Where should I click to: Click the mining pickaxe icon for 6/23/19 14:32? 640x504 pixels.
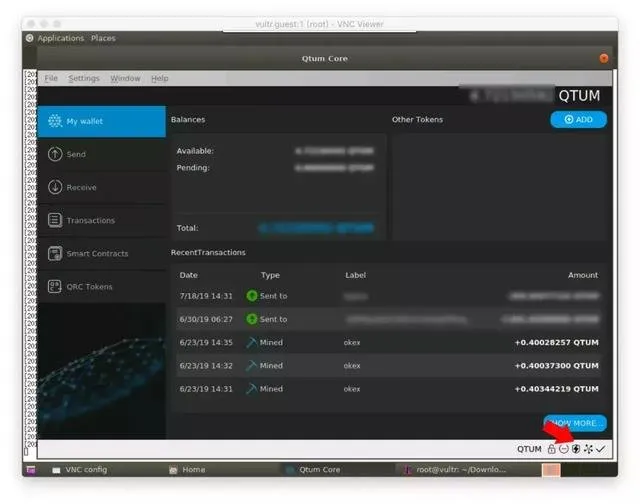pos(251,365)
